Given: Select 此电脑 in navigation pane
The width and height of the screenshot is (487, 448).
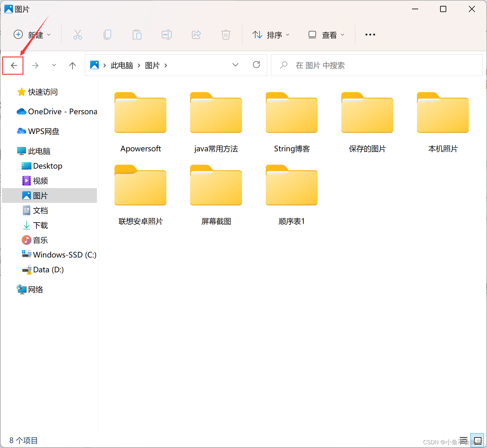Looking at the screenshot, I should 39,151.
